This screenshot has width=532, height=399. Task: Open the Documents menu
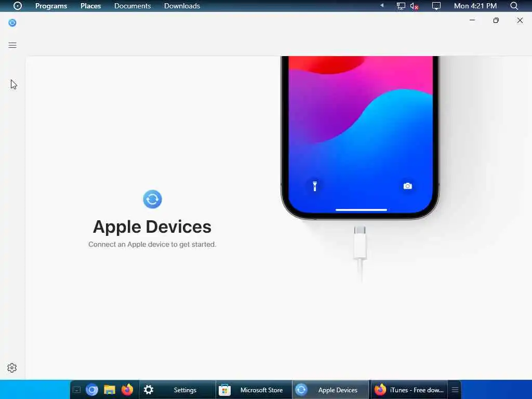point(132,6)
